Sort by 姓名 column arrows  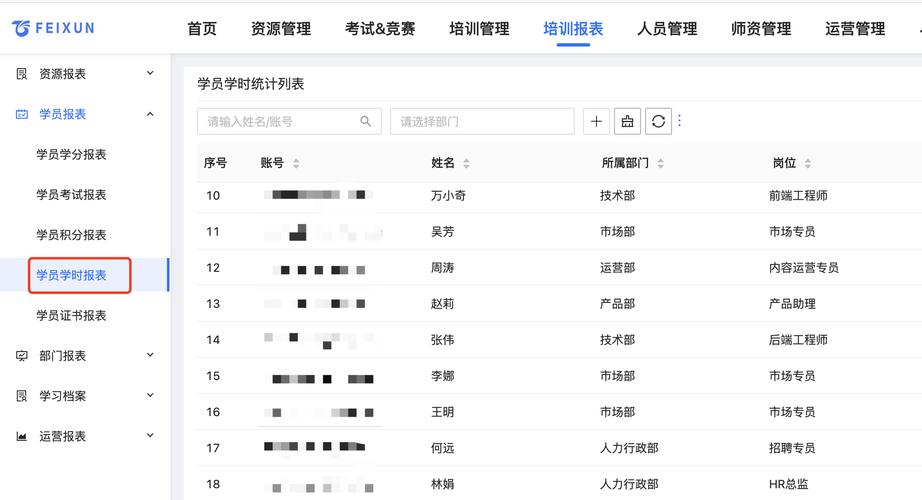(466, 163)
